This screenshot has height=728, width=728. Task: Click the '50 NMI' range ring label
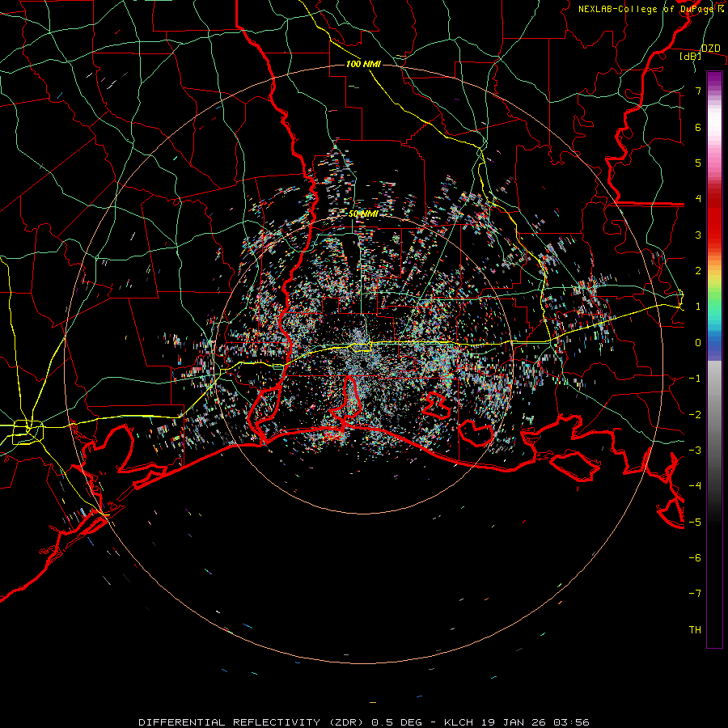[x=363, y=214]
